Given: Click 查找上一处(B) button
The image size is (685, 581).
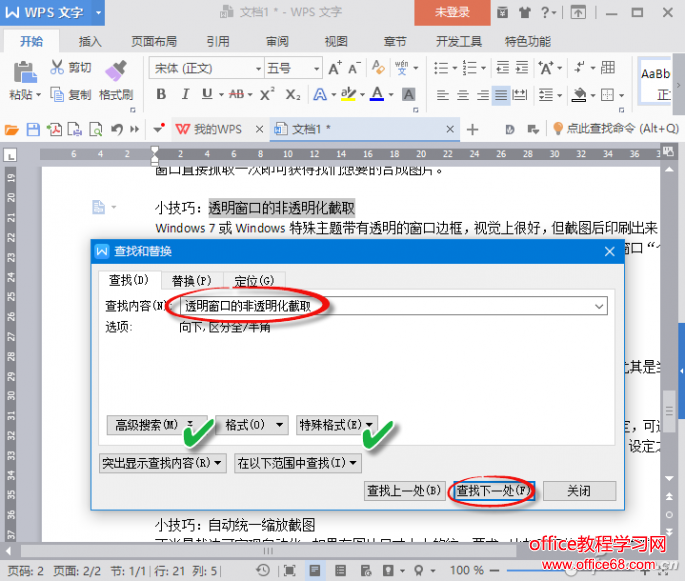Looking at the screenshot, I should pos(404,491).
